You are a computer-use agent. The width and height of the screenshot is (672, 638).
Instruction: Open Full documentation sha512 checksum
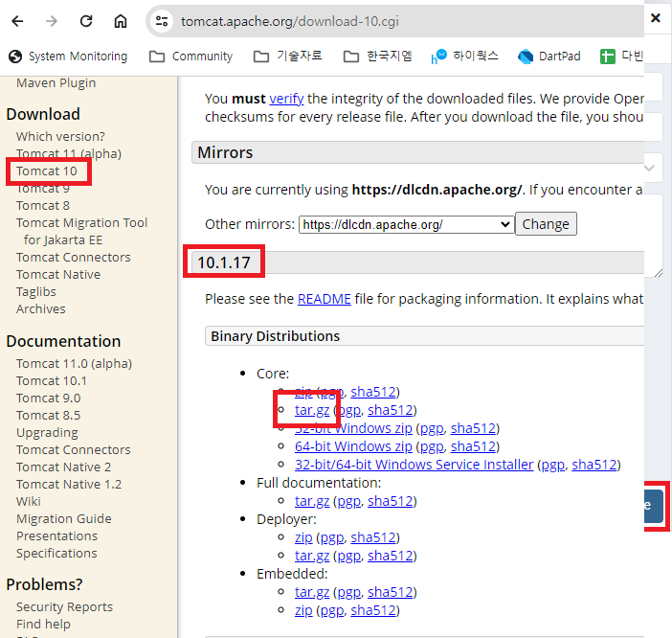point(390,501)
